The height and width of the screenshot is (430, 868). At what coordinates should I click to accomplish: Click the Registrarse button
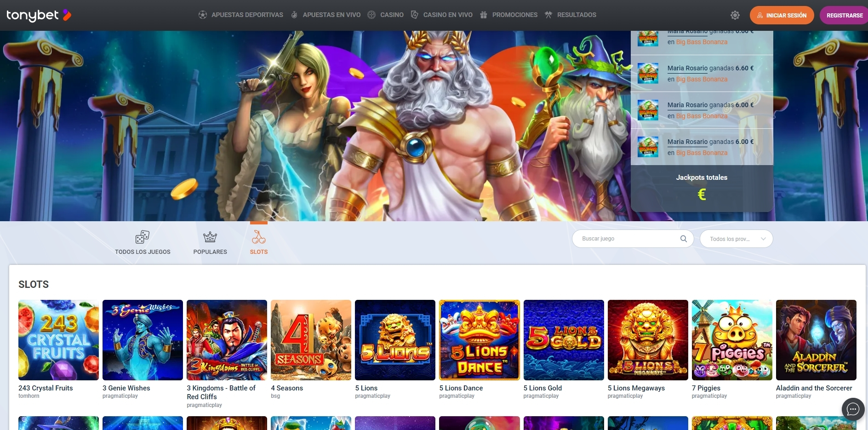[x=844, y=15]
